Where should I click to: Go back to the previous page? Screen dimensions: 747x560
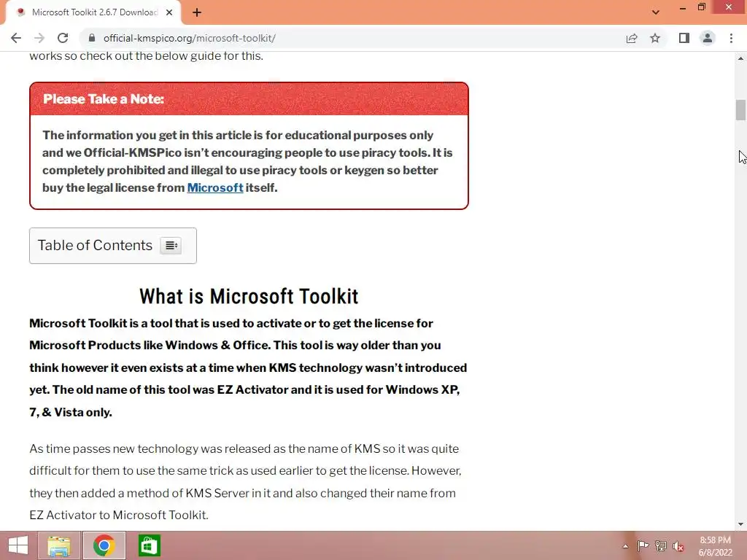[x=16, y=38]
